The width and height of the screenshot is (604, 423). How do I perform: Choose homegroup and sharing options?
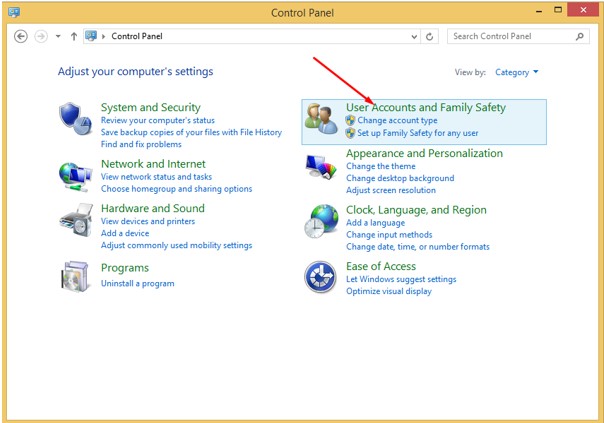pyautogui.click(x=176, y=189)
